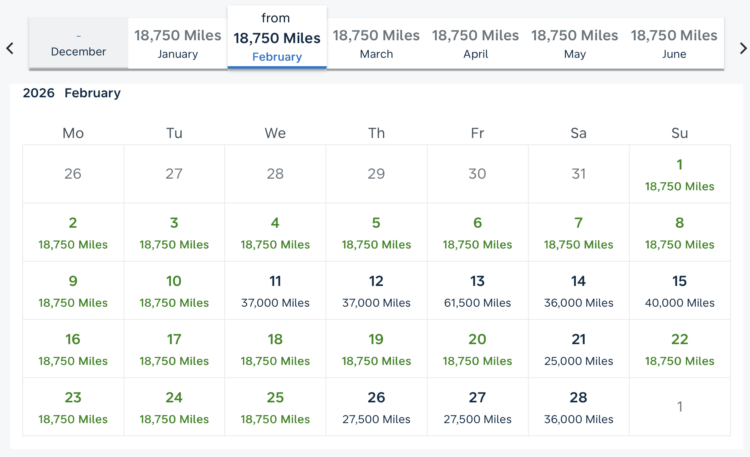
Task: Click the next months right arrow
Action: point(742,47)
